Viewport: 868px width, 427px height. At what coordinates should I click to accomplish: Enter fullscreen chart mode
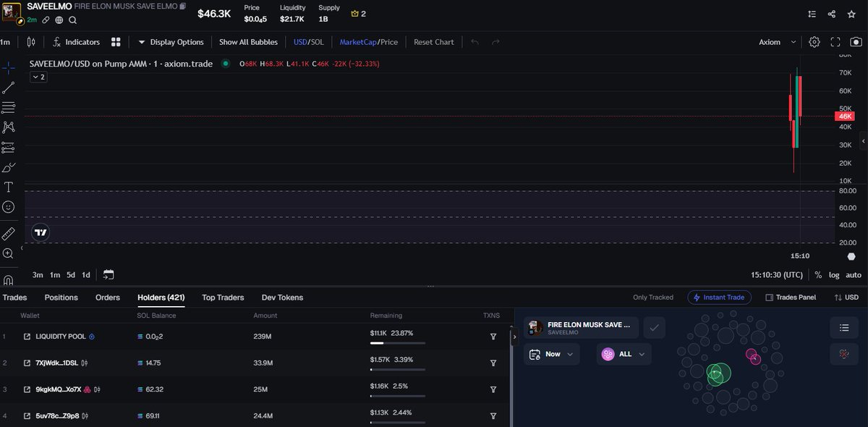coord(835,42)
